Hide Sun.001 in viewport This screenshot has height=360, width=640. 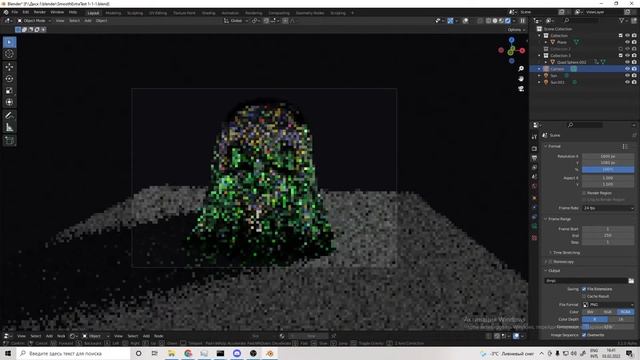(627, 82)
